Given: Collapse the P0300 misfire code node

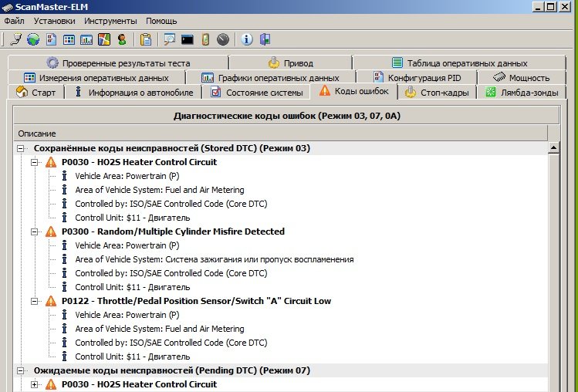Looking at the screenshot, I should [x=35, y=231].
